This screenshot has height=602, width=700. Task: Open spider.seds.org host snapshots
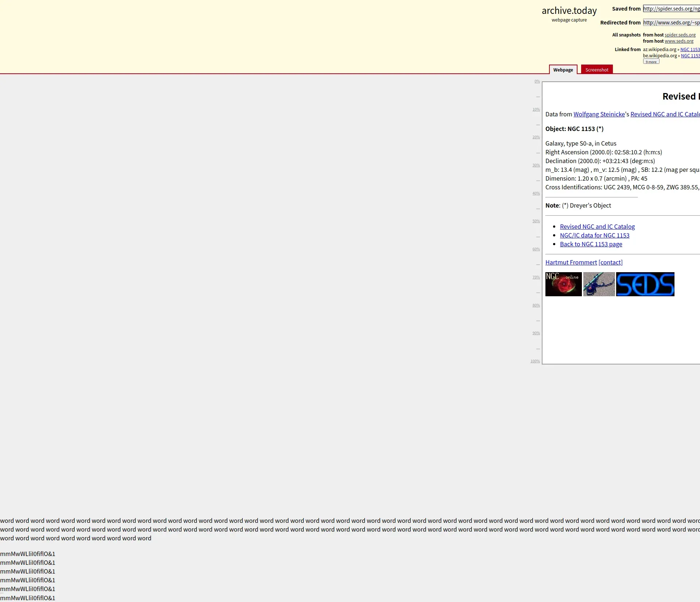[680, 35]
